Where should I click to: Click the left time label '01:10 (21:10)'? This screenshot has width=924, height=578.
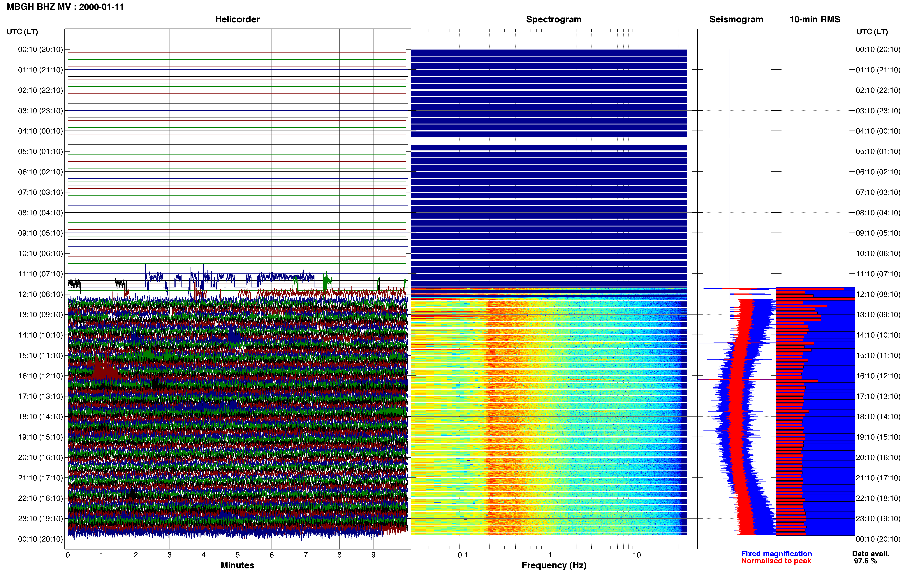pos(41,70)
